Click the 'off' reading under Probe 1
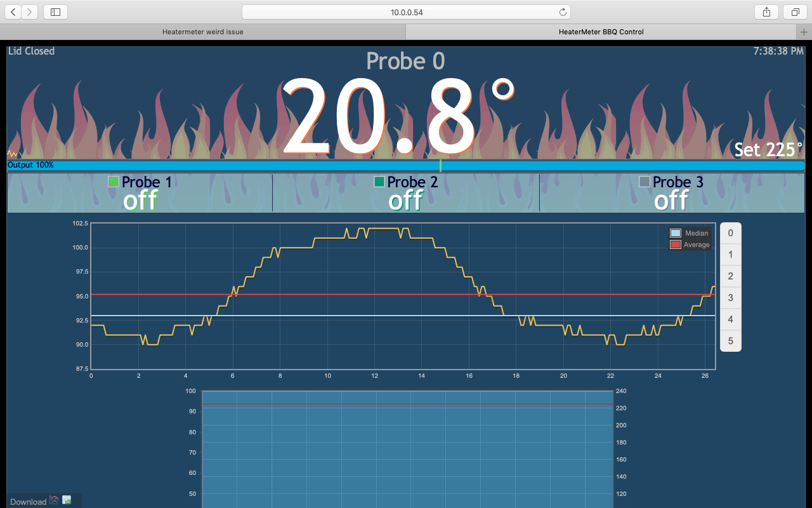Viewport: 812px width, 508px height. [x=140, y=201]
